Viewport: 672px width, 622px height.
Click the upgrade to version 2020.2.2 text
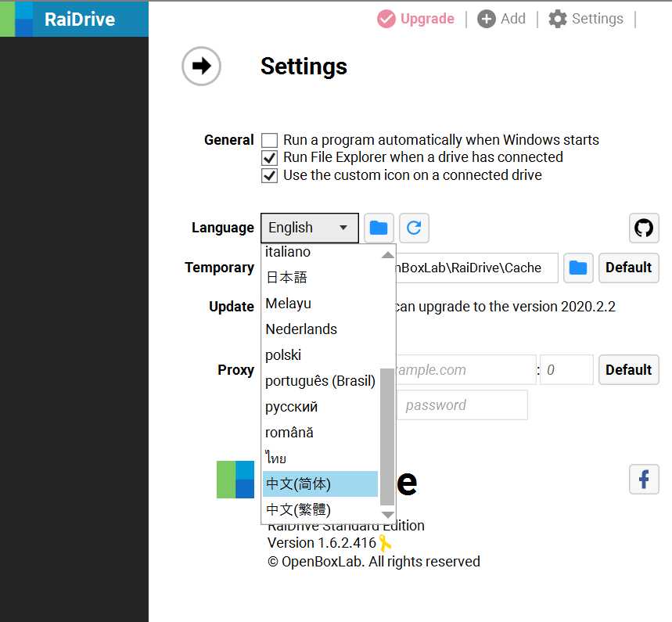click(x=505, y=307)
